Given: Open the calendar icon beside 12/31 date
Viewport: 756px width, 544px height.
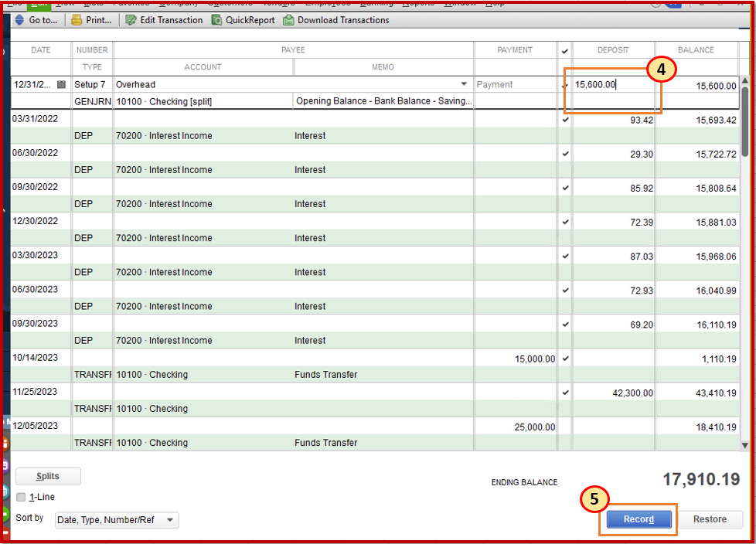Looking at the screenshot, I should 62,84.
